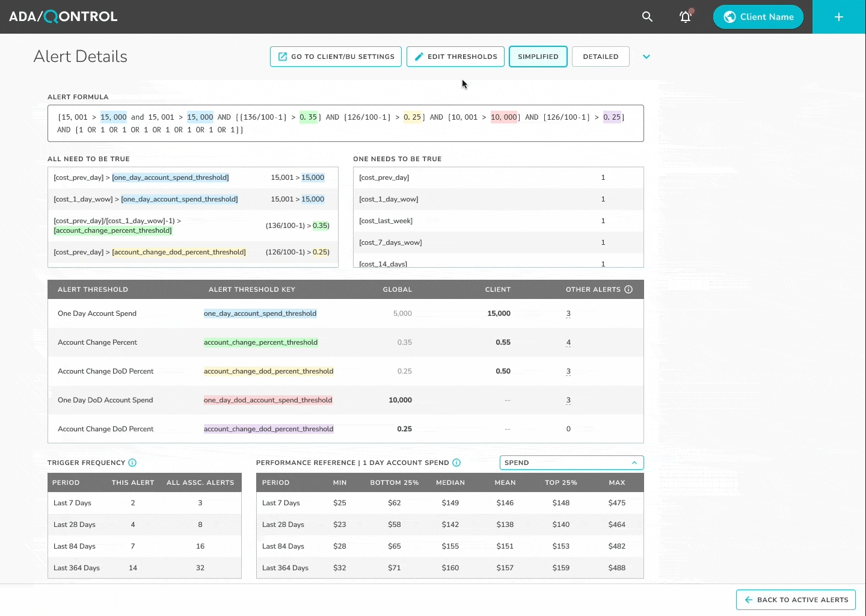Image resolution: width=866 pixels, height=616 pixels.
Task: Click yellow key account_change_dod_percent_threshold in table
Action: [268, 371]
